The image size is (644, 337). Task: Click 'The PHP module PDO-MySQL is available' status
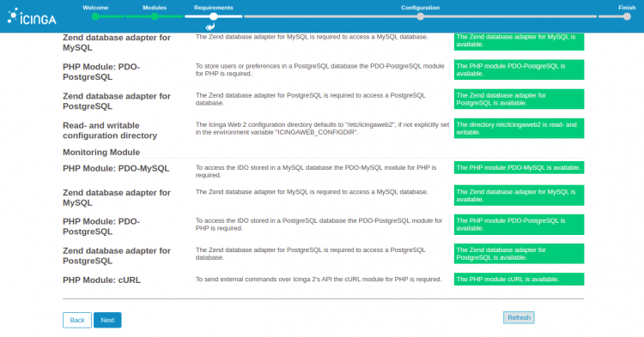tap(519, 168)
